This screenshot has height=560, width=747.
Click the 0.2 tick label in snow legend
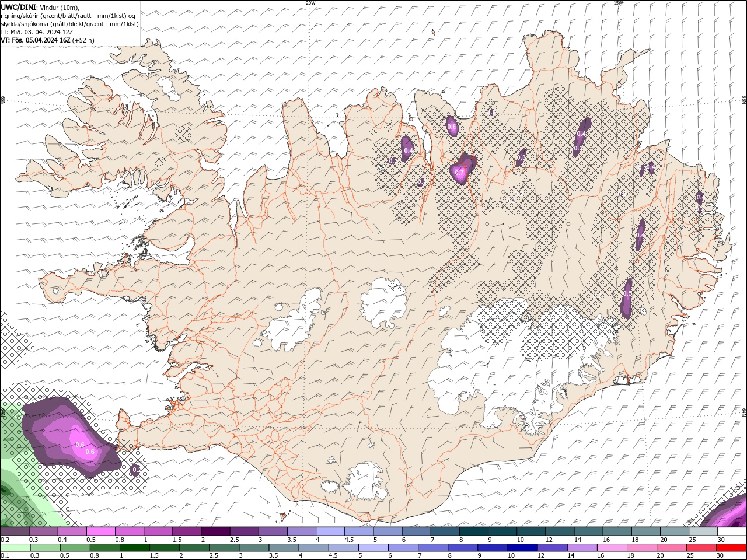[x=5, y=540]
